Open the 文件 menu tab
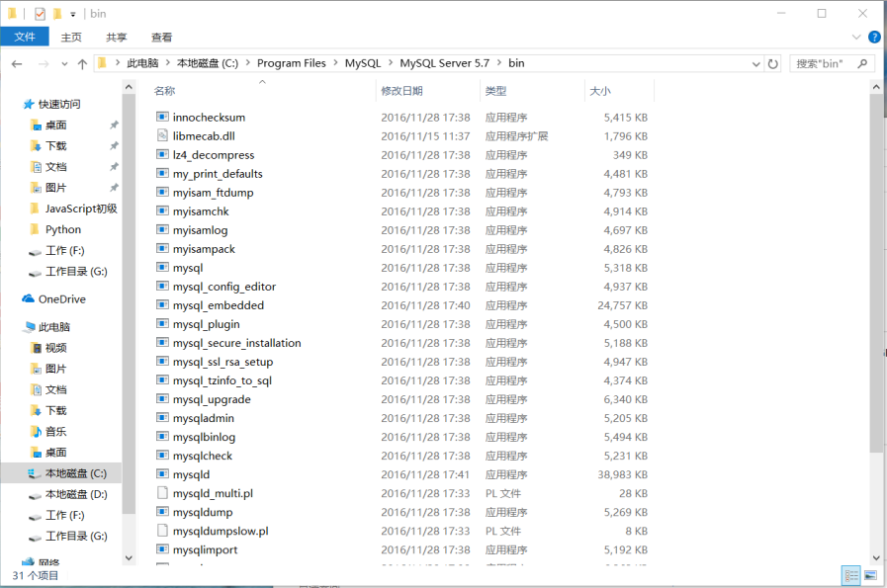887x588 pixels. [25, 37]
